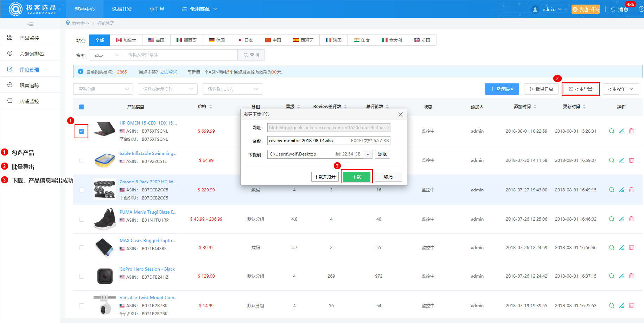Delete the HP OMEN monitor entry

point(631,131)
